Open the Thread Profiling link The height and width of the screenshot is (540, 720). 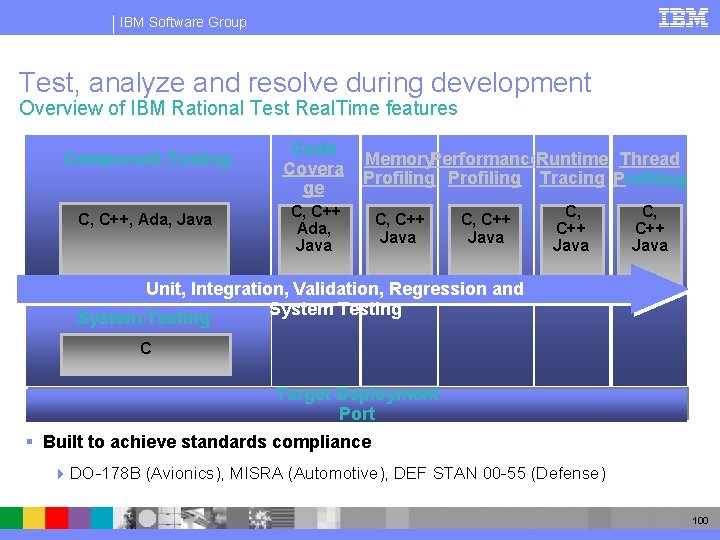(650, 168)
